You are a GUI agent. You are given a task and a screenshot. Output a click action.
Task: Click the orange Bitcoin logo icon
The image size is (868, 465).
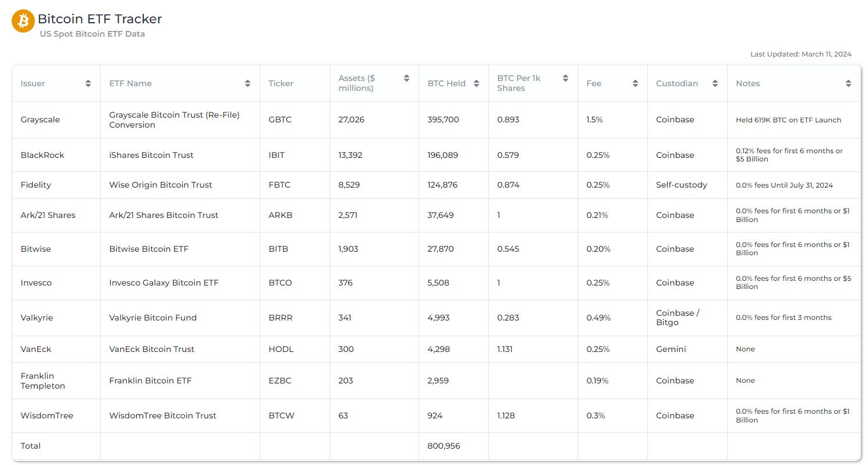tap(23, 21)
